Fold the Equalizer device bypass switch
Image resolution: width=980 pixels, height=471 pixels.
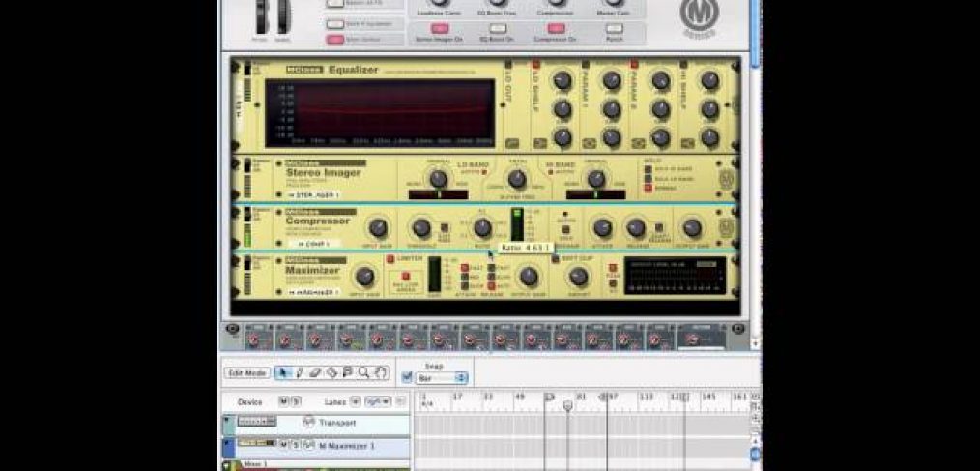click(x=247, y=69)
